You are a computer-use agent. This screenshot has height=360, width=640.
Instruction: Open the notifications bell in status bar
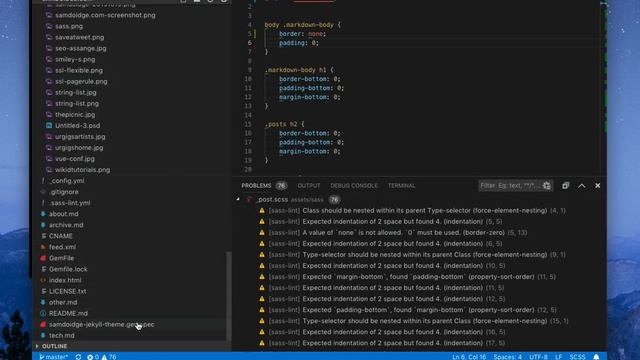596,357
